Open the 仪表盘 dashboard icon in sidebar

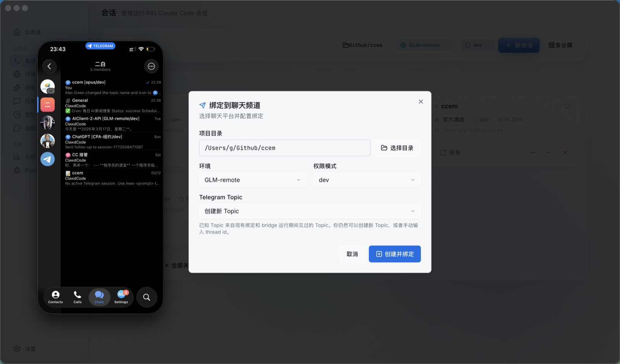(17, 32)
